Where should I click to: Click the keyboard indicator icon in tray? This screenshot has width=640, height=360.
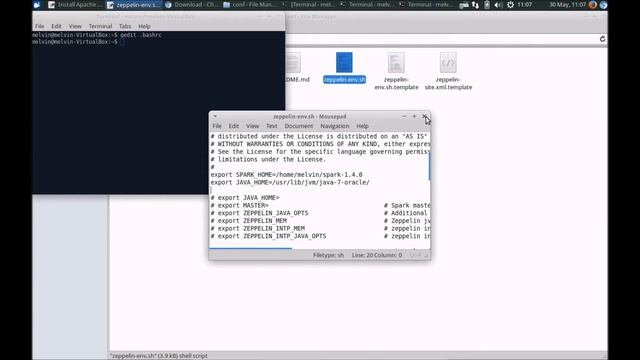(x=464, y=5)
